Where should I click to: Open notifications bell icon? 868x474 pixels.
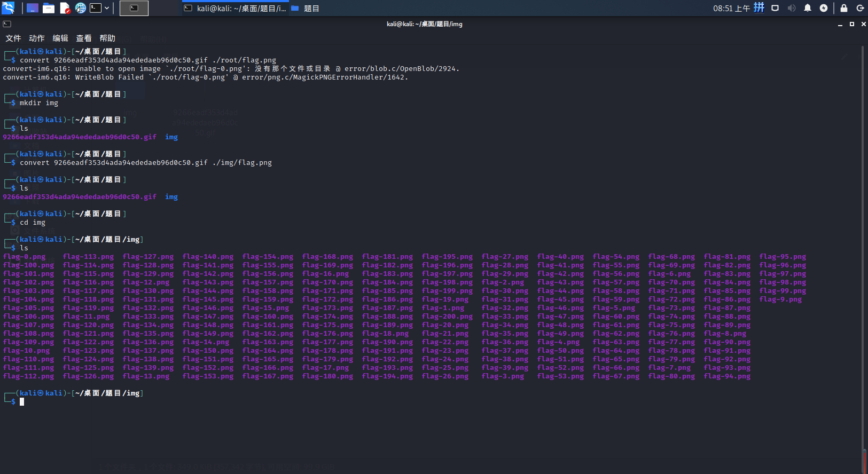point(808,8)
